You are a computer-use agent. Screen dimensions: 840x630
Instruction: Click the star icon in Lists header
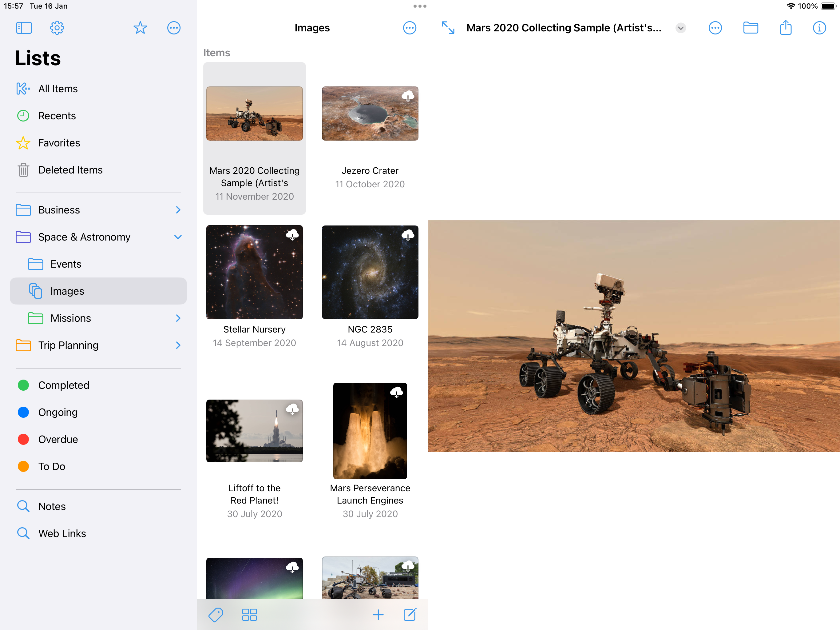click(x=140, y=28)
